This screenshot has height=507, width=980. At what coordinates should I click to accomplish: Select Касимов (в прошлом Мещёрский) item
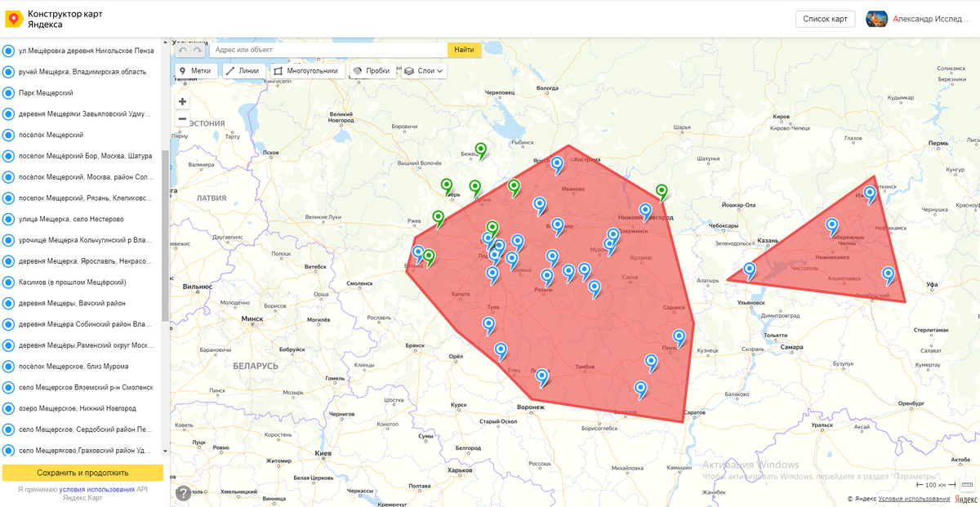(78, 282)
